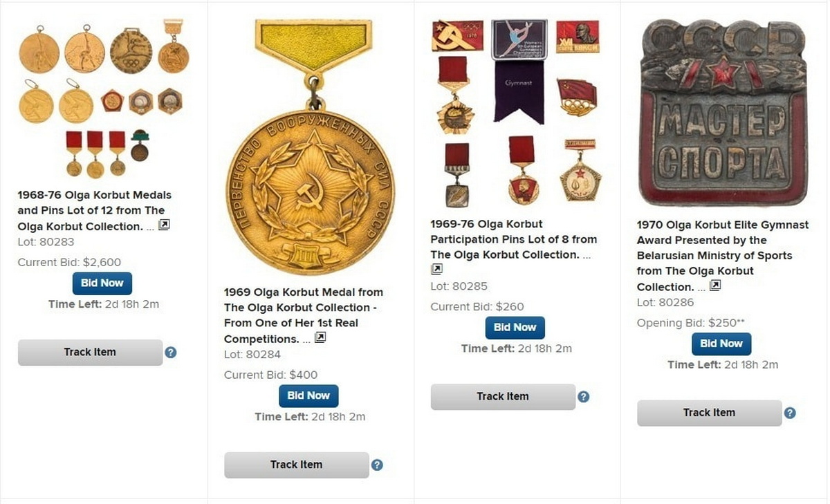View the CCCP Master Sporta badge image

pyautogui.click(x=723, y=113)
